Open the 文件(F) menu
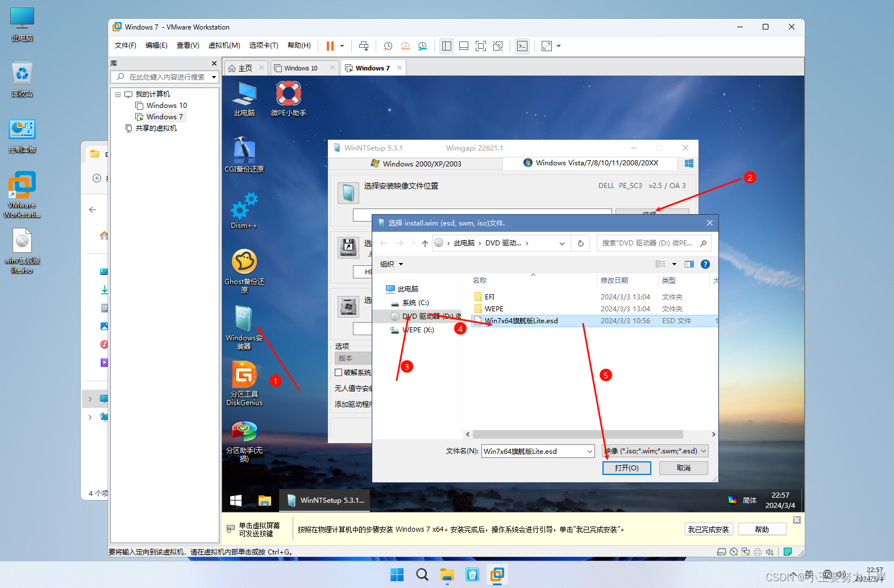Image resolution: width=894 pixels, height=588 pixels. click(x=126, y=45)
